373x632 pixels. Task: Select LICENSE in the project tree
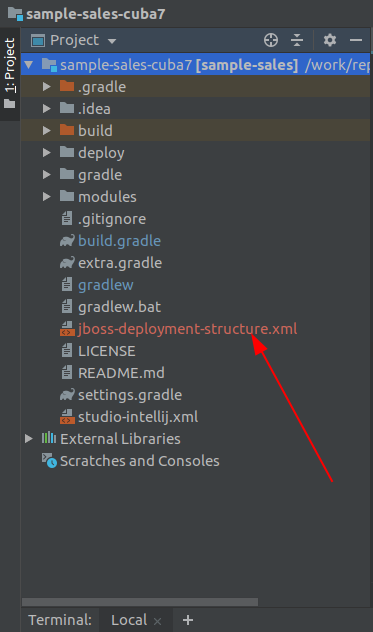[x=106, y=351]
